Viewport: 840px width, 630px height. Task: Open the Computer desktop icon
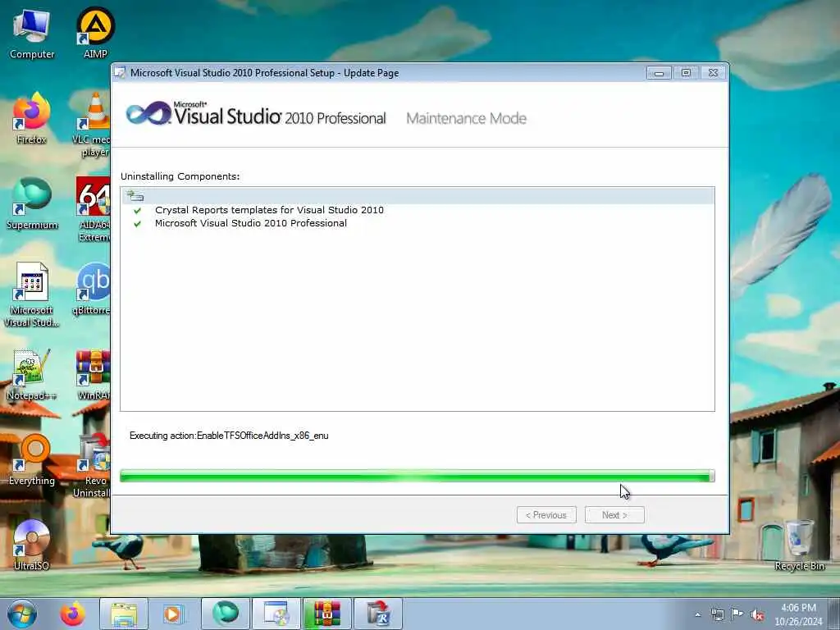32,34
